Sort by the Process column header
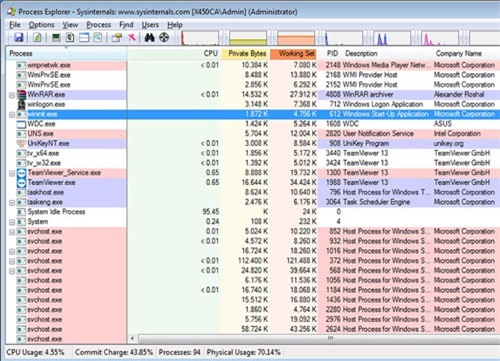 point(66,54)
